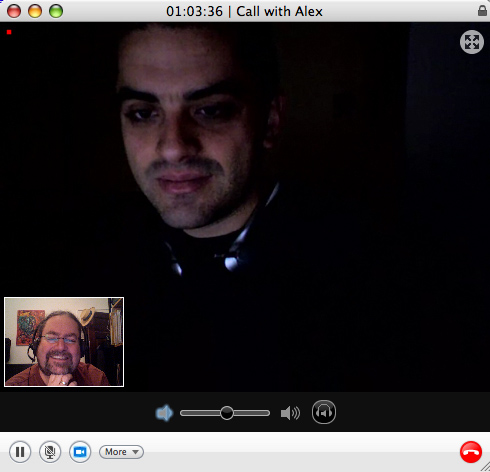
Task: Mute the microphone
Action: (50, 452)
